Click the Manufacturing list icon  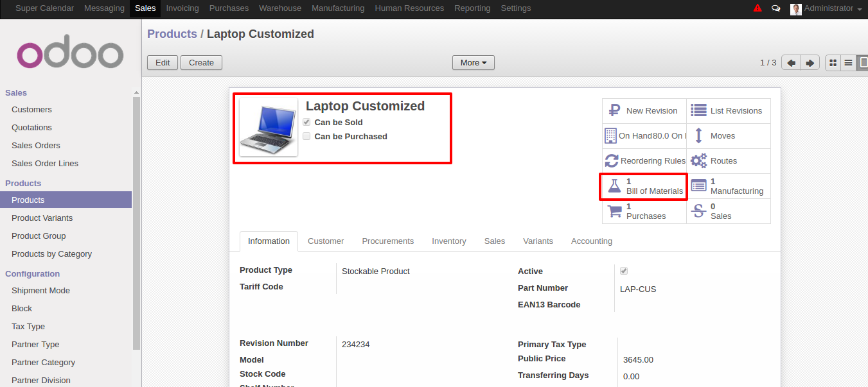(698, 186)
